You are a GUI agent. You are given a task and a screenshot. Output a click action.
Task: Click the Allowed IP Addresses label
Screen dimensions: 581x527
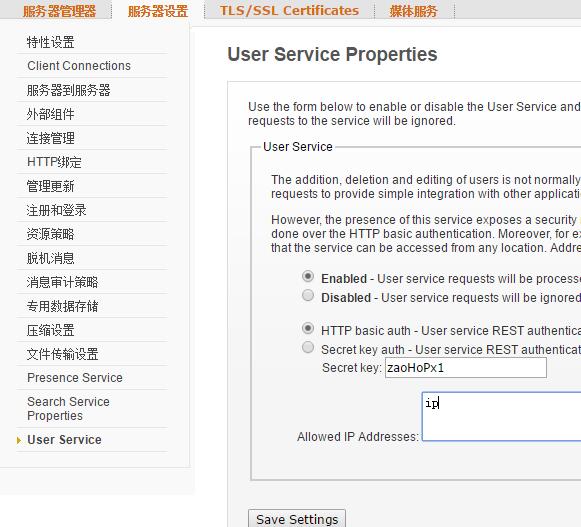[358, 437]
